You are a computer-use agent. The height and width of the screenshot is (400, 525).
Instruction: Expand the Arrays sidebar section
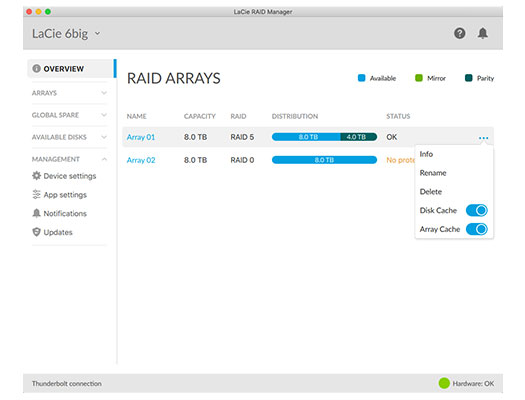pos(69,93)
